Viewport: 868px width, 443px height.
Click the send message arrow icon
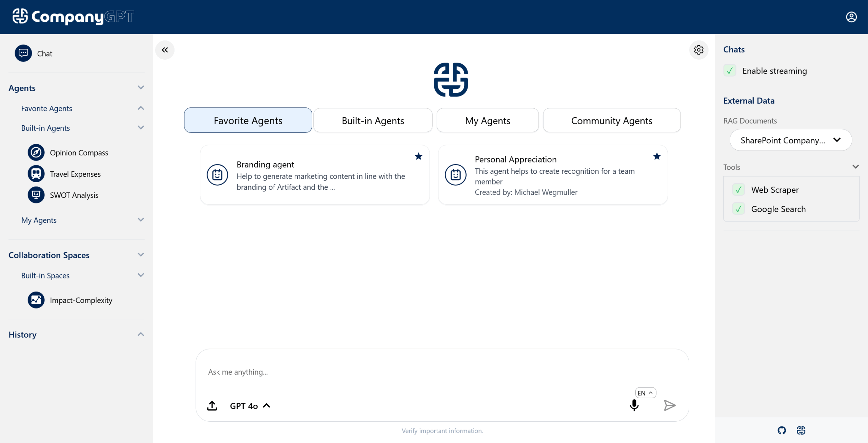coord(669,405)
